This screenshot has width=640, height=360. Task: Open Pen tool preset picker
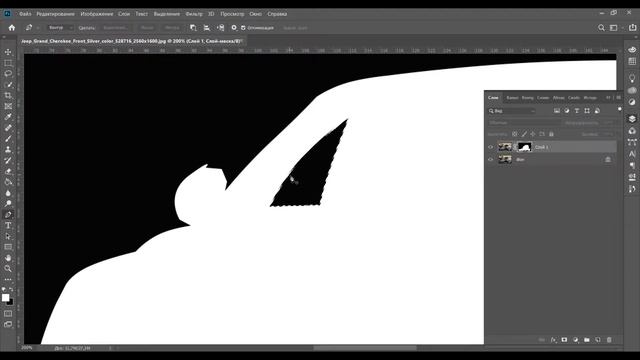(x=32, y=28)
